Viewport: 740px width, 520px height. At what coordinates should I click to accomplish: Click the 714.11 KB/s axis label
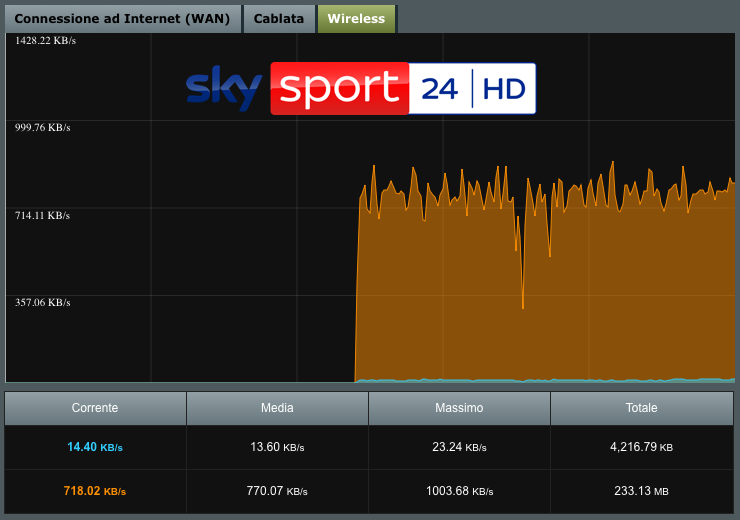click(x=42, y=216)
